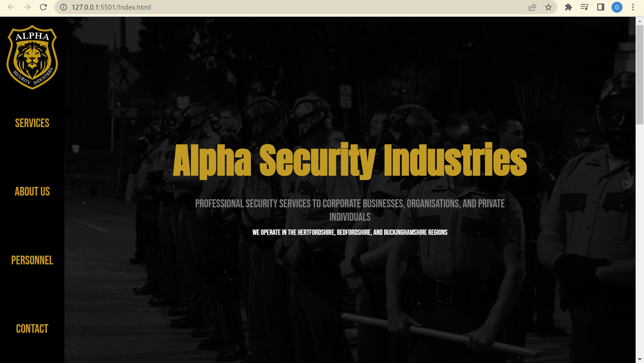This screenshot has height=363, width=644.
Task: Navigate to Personnel link
Action: pos(32,260)
